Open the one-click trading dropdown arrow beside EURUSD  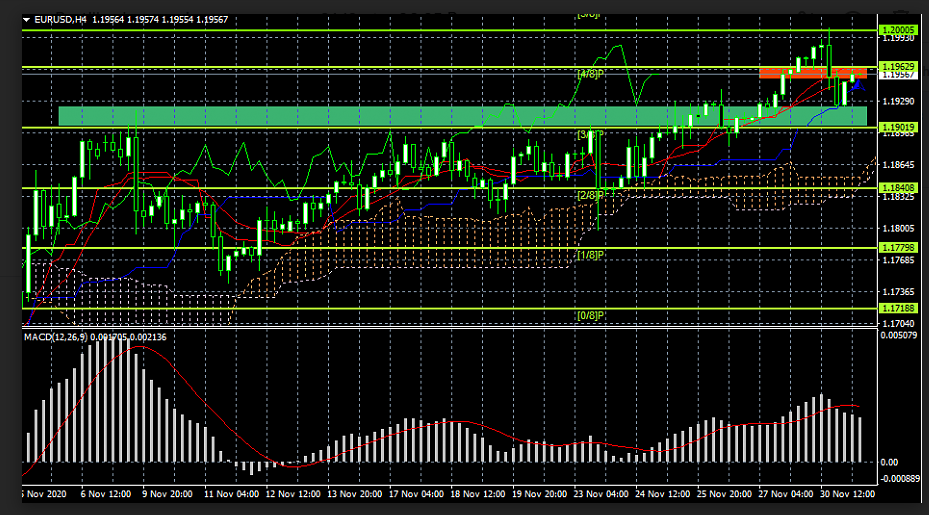pyautogui.click(x=26, y=19)
